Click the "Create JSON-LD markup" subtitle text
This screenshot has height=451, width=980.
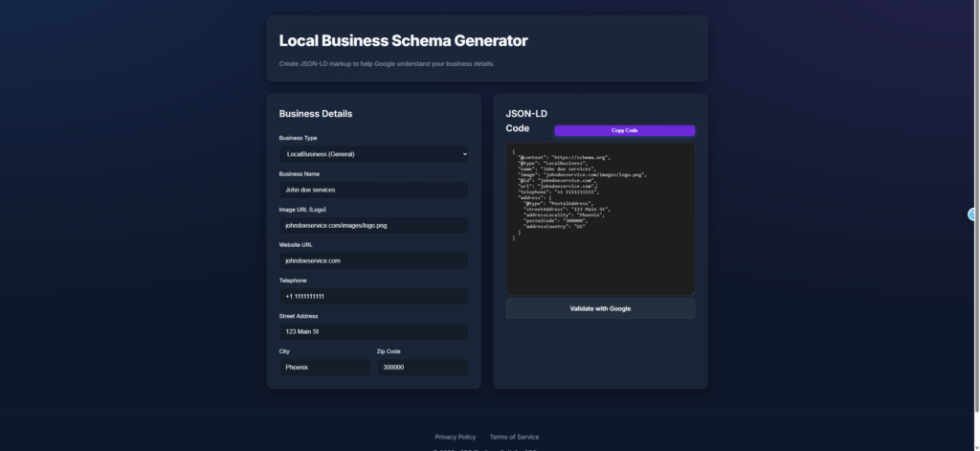[x=387, y=64]
